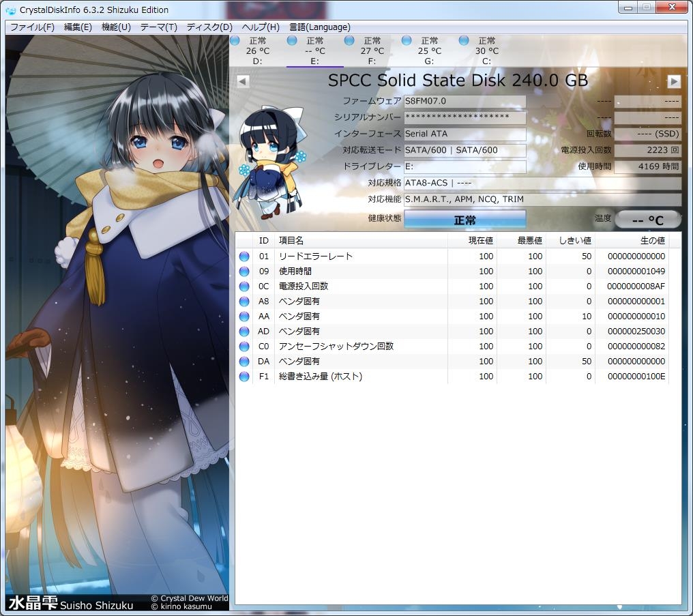This screenshot has width=693, height=616.
Task: Click status orb for row F1
Action: click(x=244, y=377)
